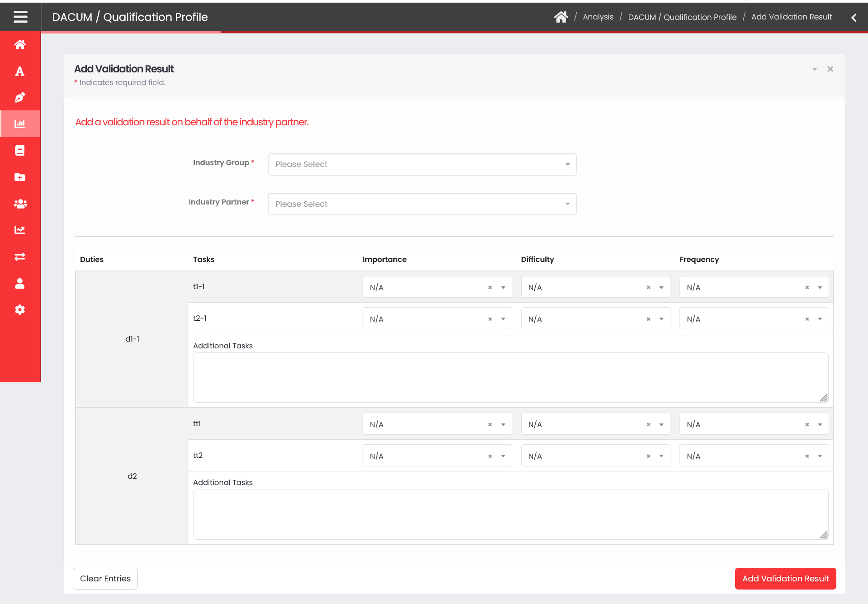Open the settings gear sidebar icon
Screen dimensions: 868x604
(20, 309)
